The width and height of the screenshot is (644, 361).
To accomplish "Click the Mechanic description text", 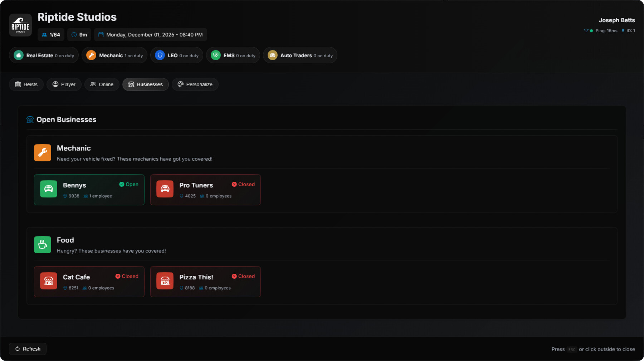I will pos(135,159).
